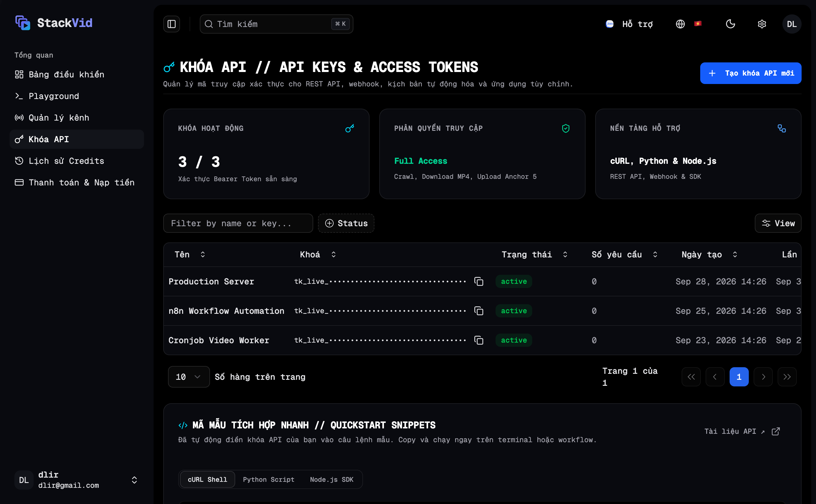
Task: Switch to cURL Shell tab
Action: [207, 479]
